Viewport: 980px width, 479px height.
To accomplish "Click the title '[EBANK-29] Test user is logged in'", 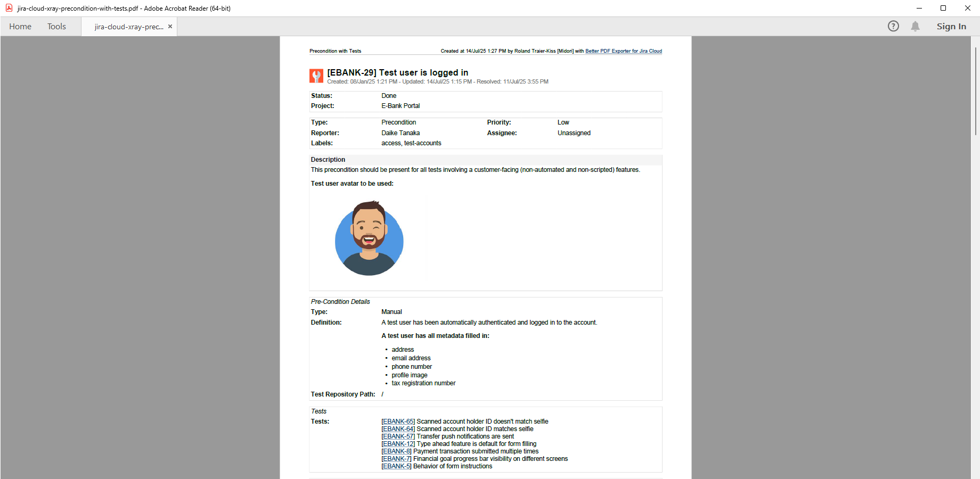I will (x=397, y=72).
